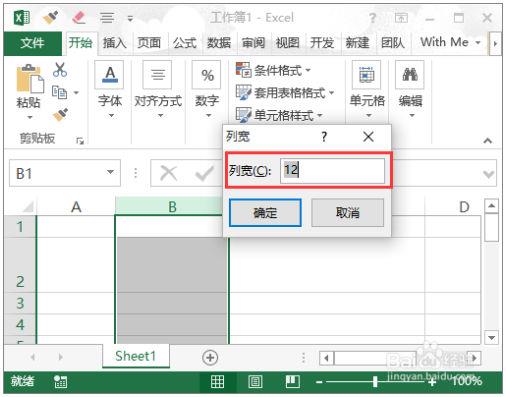Screen dimensions: 506x397
Task: Close the 列宽 column width dialog
Action: point(368,137)
